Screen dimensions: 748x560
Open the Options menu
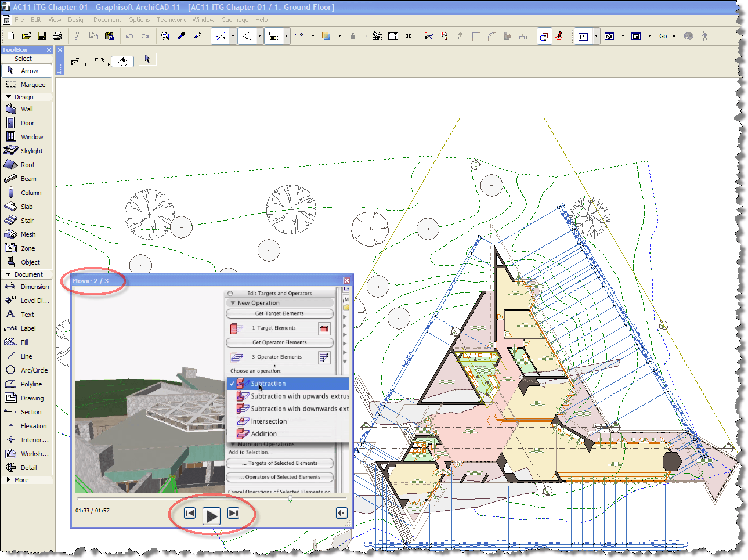tap(139, 20)
